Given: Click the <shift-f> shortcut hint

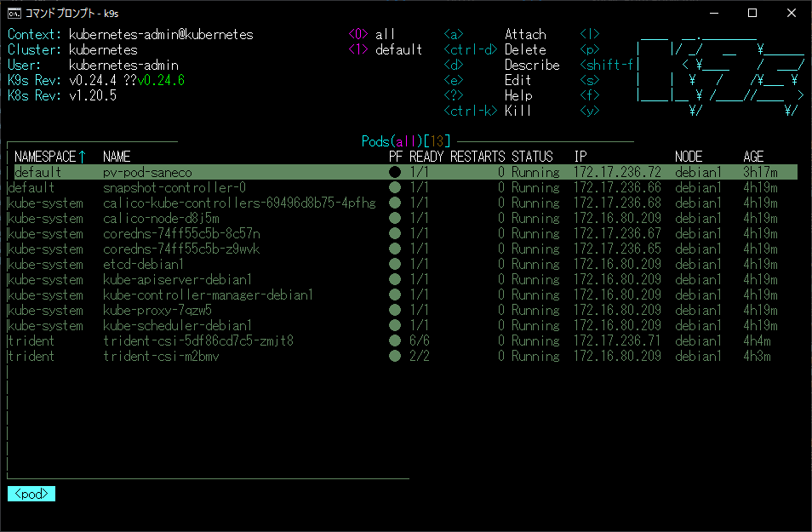Looking at the screenshot, I should tap(606, 66).
